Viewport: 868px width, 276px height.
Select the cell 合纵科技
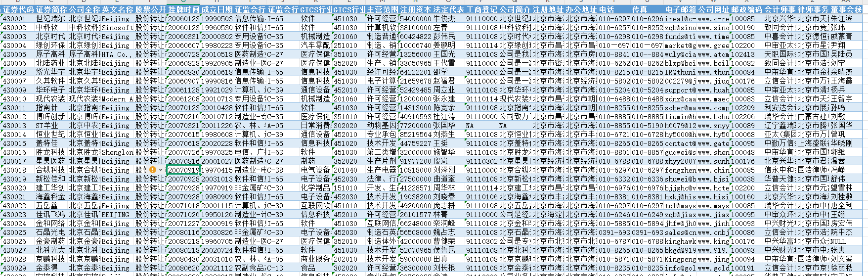pos(51,170)
